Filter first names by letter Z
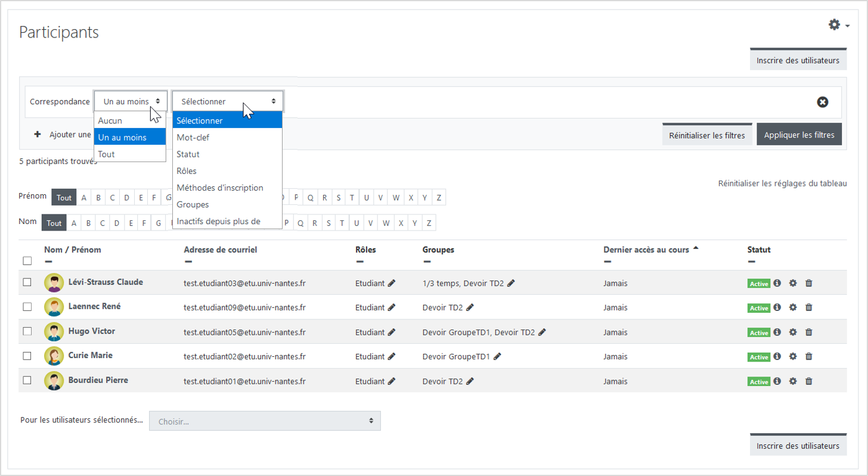The height and width of the screenshot is (476, 868). pos(439,198)
